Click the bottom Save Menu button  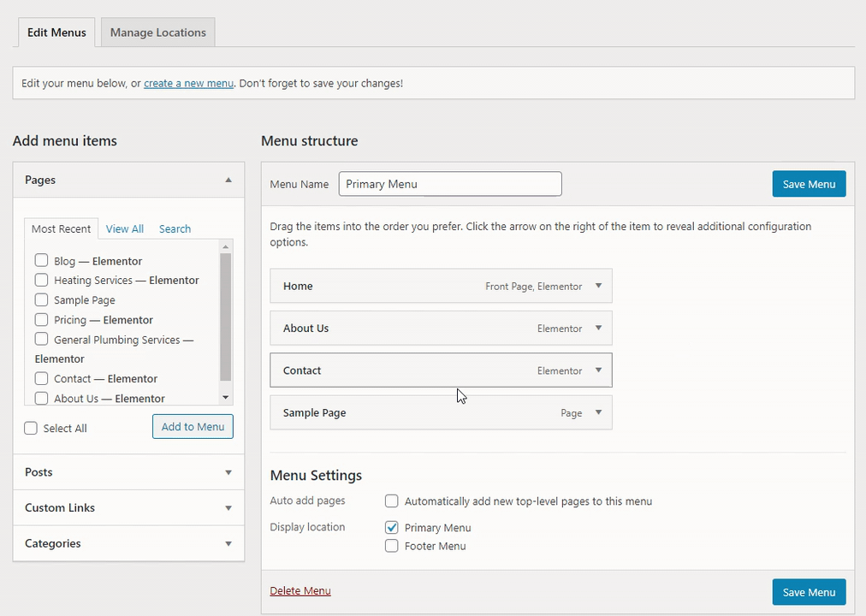(810, 592)
